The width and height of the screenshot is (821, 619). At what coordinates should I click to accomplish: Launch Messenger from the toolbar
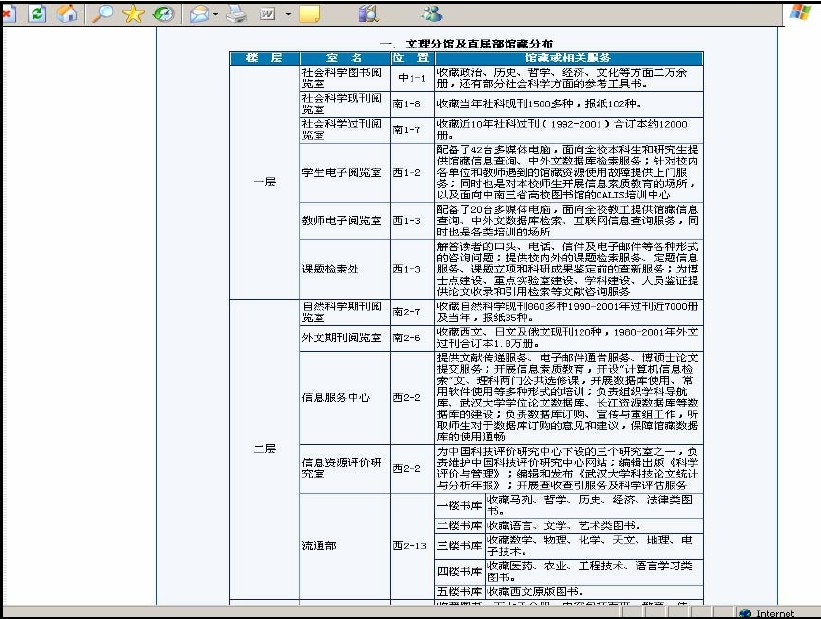pyautogui.click(x=432, y=14)
